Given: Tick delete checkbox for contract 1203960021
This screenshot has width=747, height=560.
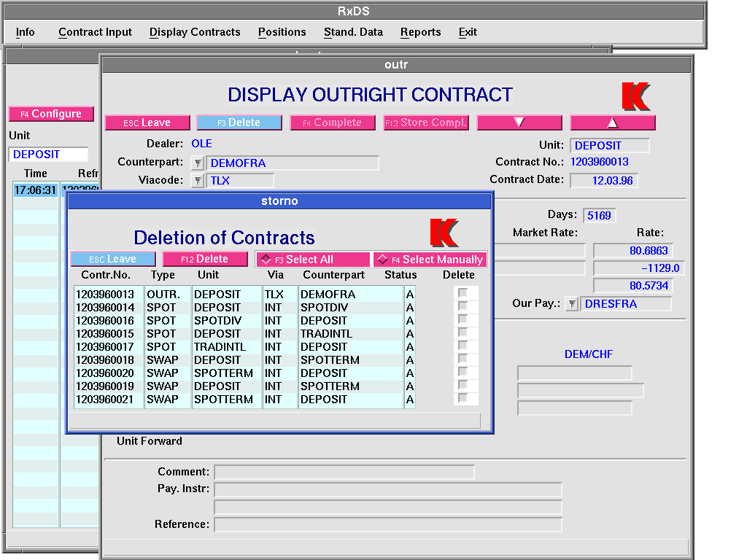Looking at the screenshot, I should (462, 398).
